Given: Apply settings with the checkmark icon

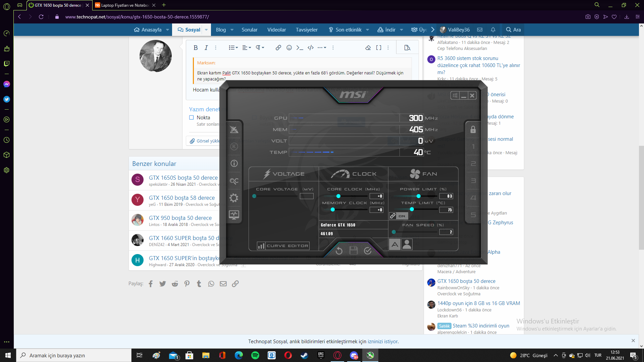Looking at the screenshot, I should (x=368, y=251).
